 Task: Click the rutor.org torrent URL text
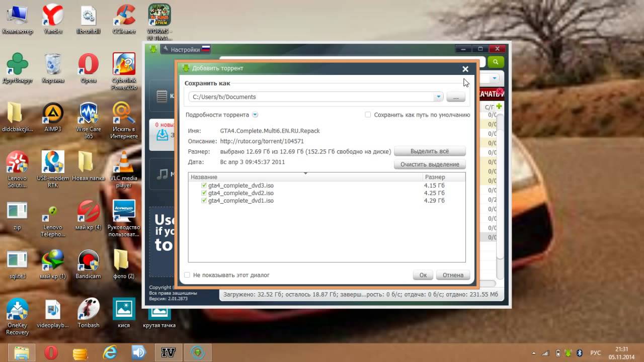pyautogui.click(x=262, y=141)
